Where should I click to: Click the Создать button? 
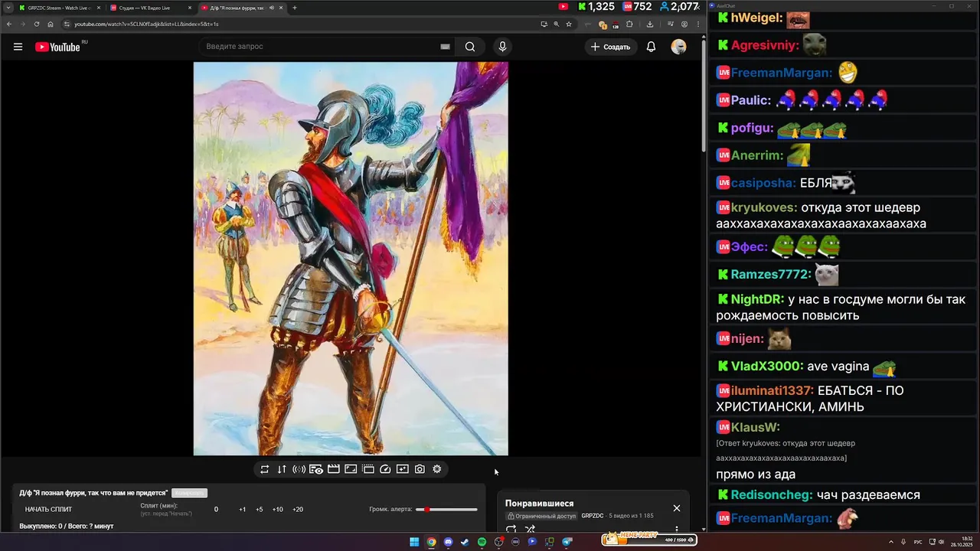click(611, 47)
